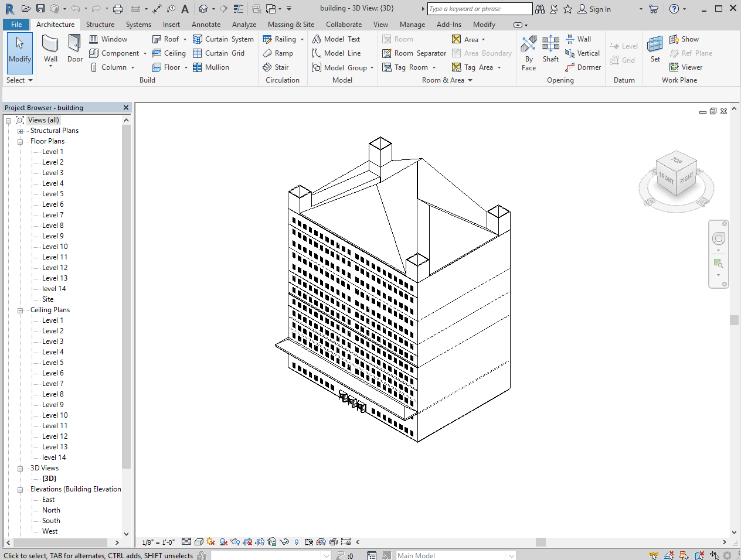Toggle Reveal Hidden Elements light bulb
This screenshot has height=560, width=741.
pyautogui.click(x=297, y=542)
